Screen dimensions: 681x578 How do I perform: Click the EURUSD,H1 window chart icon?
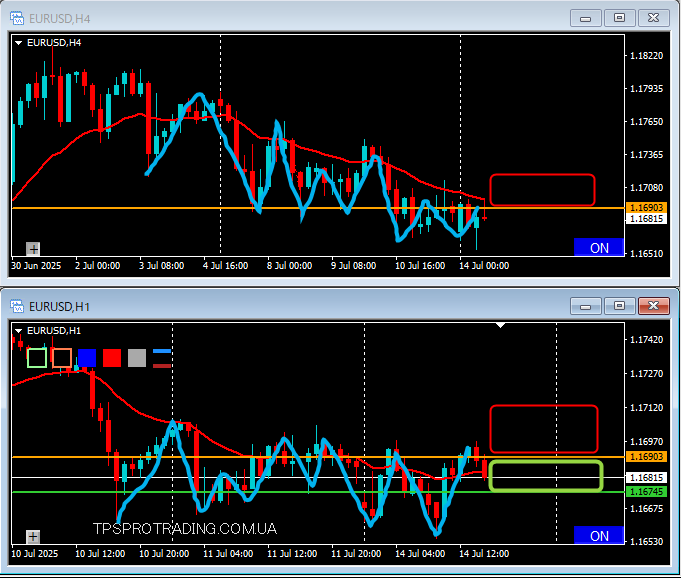tap(17, 306)
